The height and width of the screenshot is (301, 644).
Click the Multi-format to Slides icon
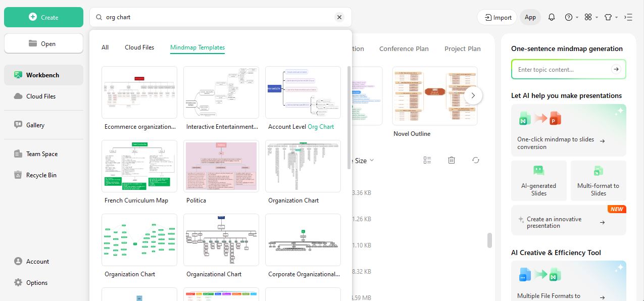(x=599, y=171)
